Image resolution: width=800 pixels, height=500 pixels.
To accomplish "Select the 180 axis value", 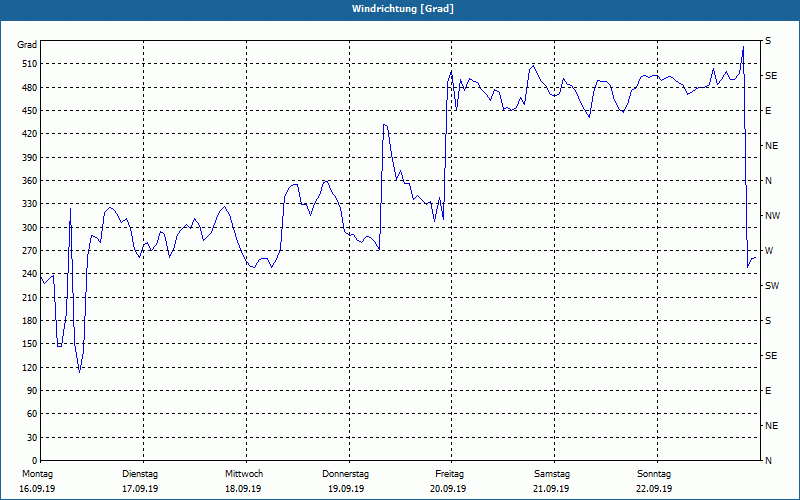I will pos(29,320).
